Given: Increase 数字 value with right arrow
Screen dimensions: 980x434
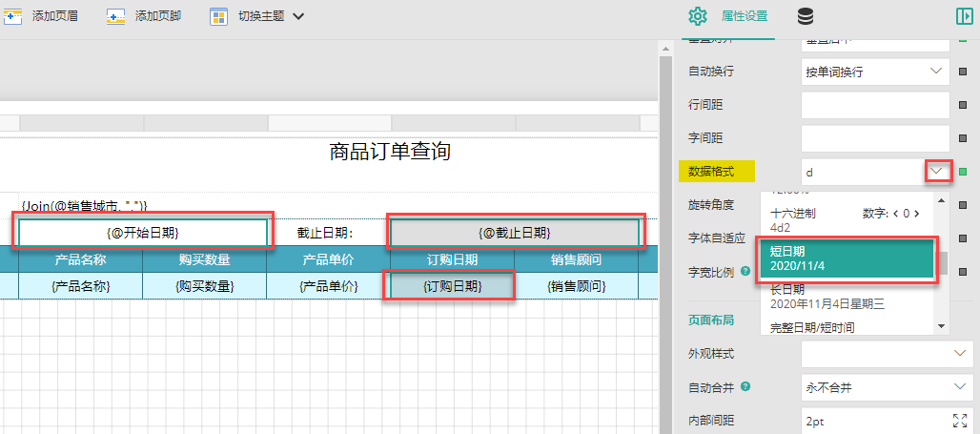Looking at the screenshot, I should click(x=917, y=214).
